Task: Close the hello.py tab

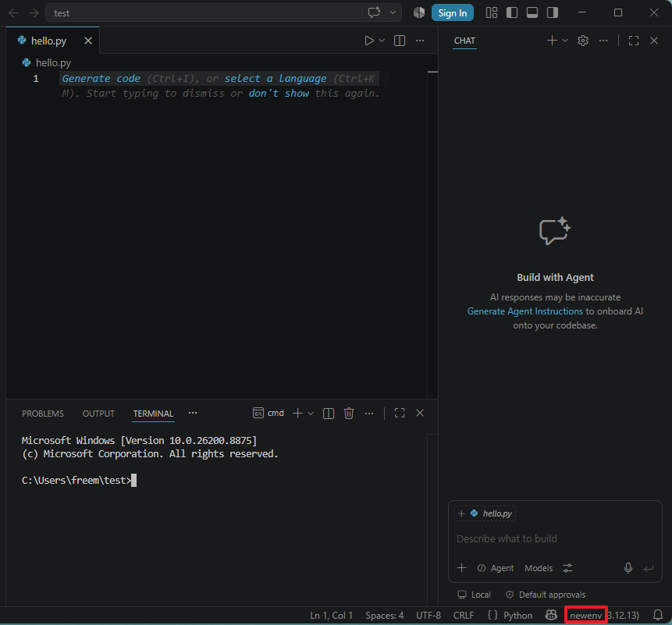Action: click(x=88, y=41)
